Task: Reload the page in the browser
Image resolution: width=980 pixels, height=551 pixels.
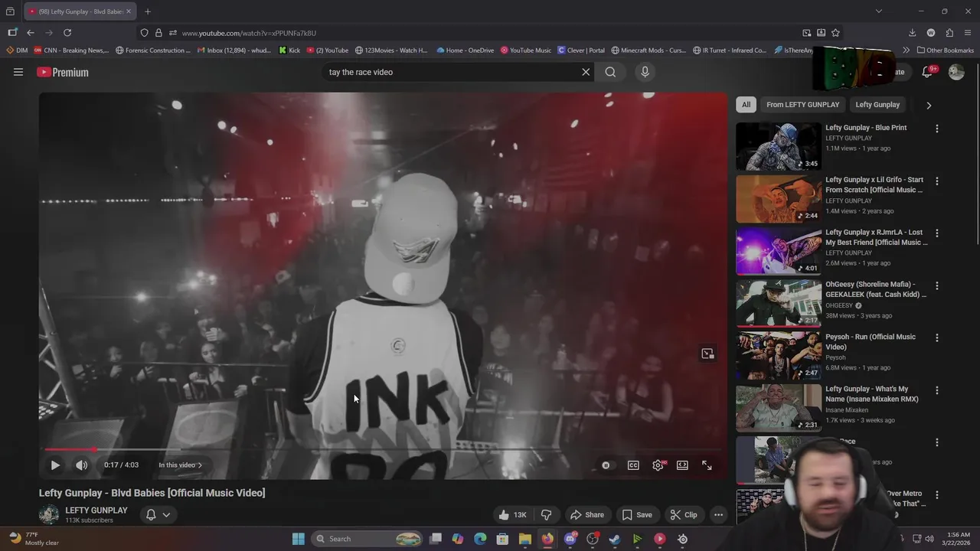Action: 67,33
